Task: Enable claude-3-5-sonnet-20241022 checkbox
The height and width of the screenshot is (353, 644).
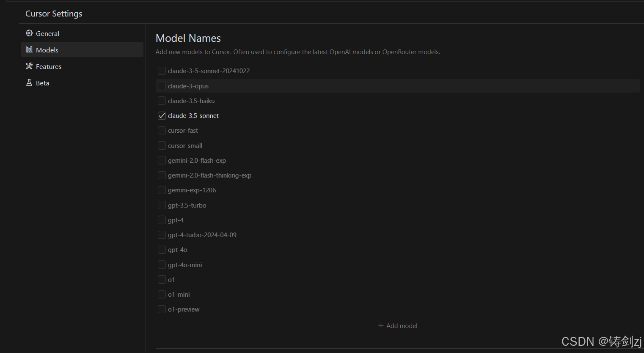Action: pos(162,71)
